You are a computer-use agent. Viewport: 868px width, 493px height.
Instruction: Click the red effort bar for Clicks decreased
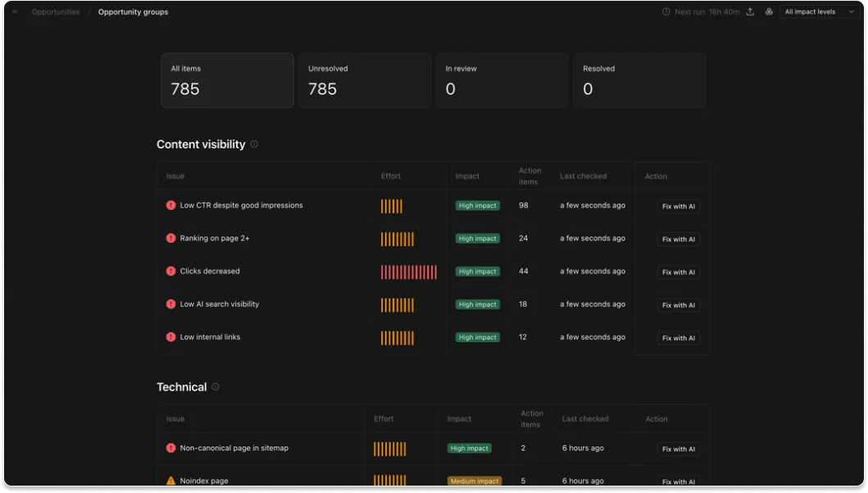coord(408,272)
